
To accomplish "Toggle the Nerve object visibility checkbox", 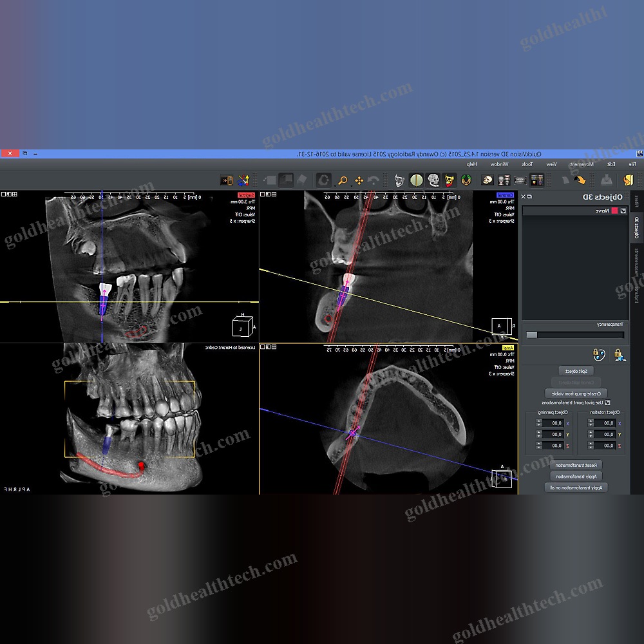I will click(623, 211).
